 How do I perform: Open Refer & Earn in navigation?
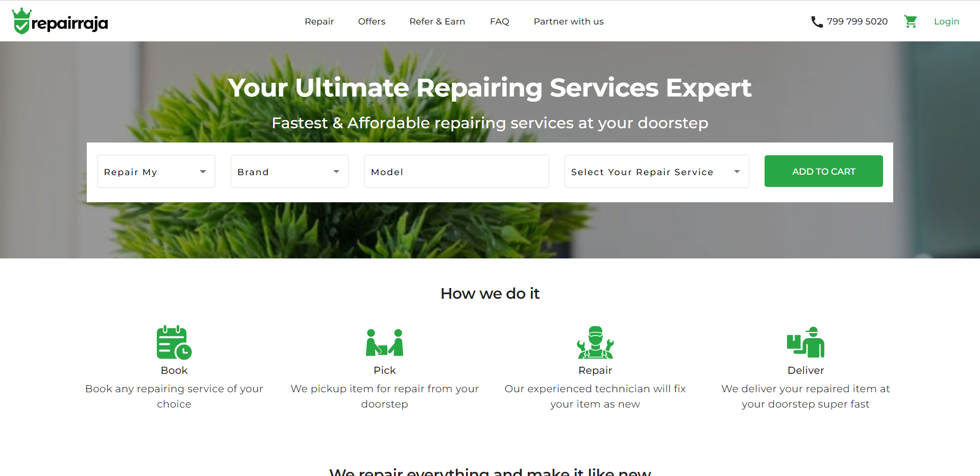[437, 21]
